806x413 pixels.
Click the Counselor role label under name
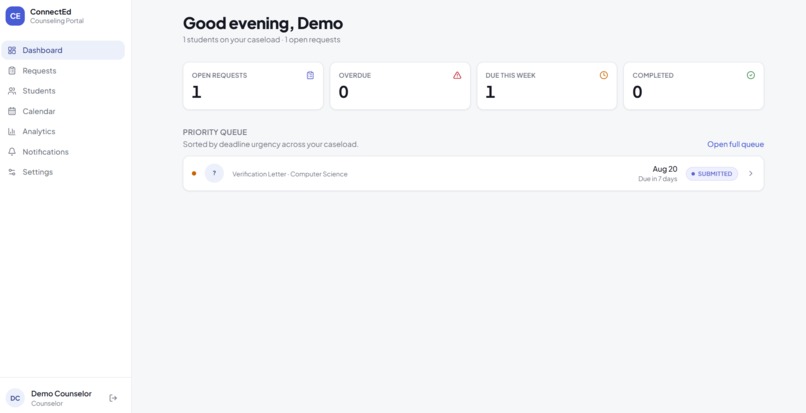47,404
